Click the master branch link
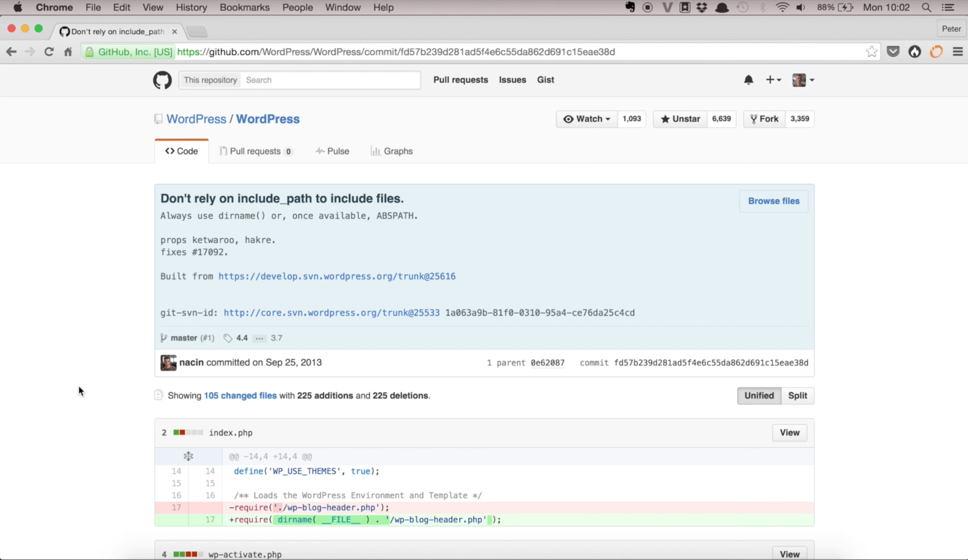The image size is (968, 560). (184, 338)
